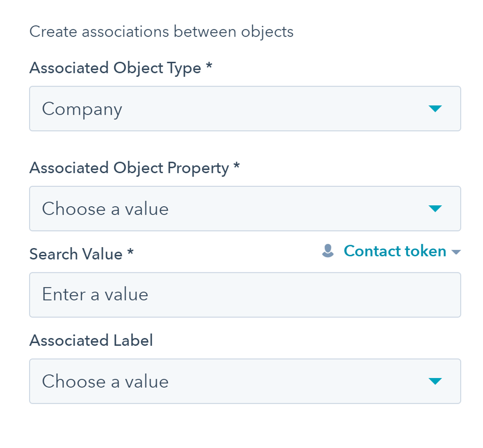Viewport: 483px width, 448px height.
Task: Click the person silhouette icon above Search Value field
Action: (327, 251)
